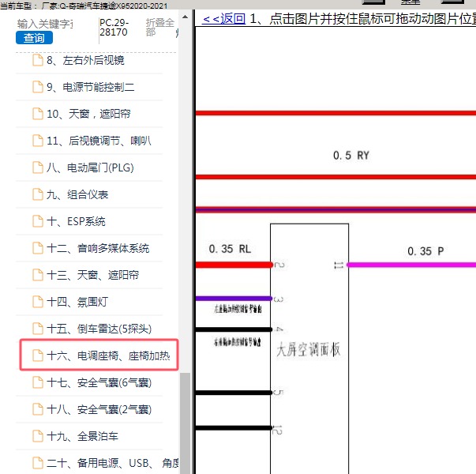Select 八、电动尾门(PLG) entry
476x474 pixels.
90,167
